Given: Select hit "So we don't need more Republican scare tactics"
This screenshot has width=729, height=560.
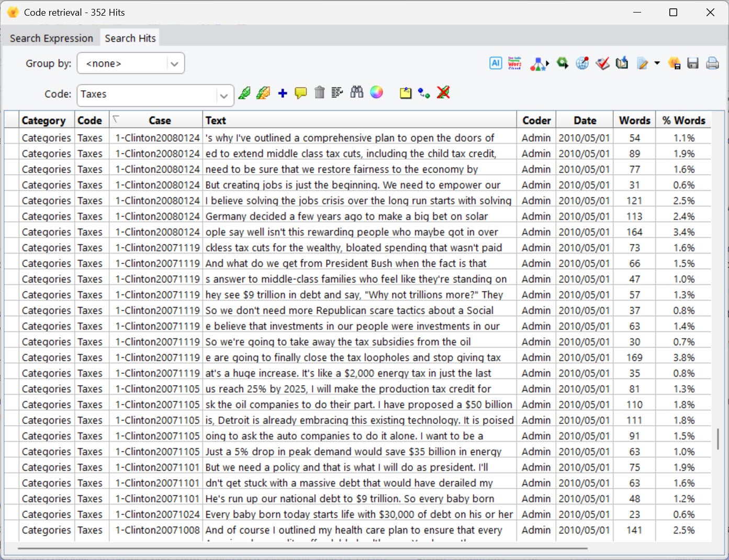Looking at the screenshot, I should [359, 310].
